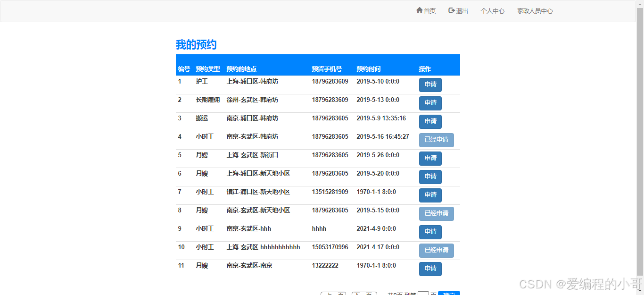Click the logout icon beside 退出
Screen dimensions: 644x295
pos(452,10)
